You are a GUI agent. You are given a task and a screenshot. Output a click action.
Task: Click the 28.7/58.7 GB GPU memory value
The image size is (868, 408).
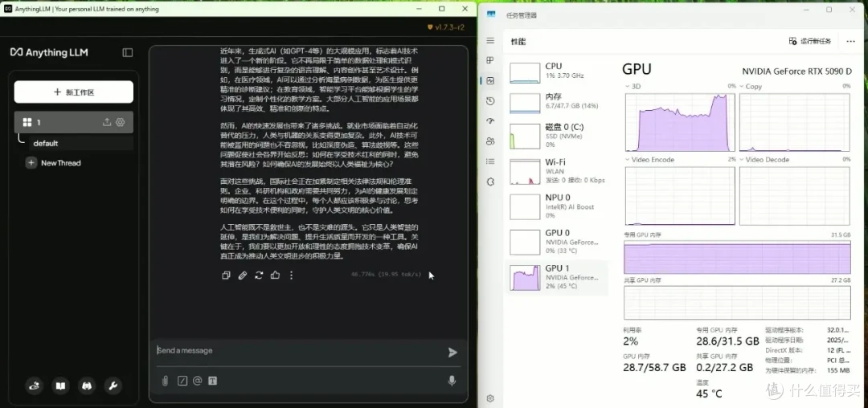point(654,368)
